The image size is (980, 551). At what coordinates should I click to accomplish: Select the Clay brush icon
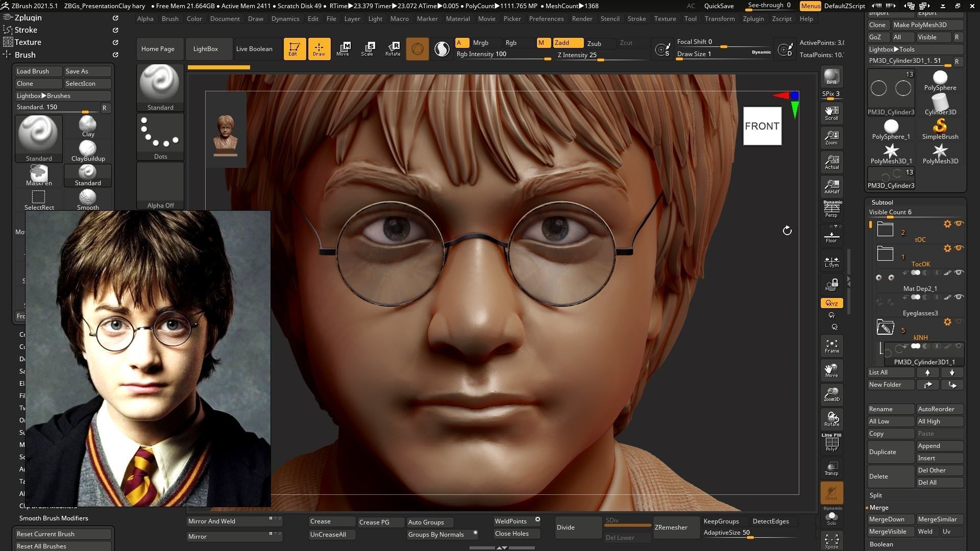88,126
